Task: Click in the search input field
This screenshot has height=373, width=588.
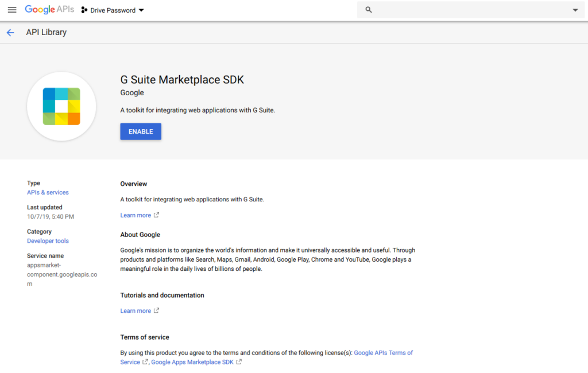Action: click(471, 10)
